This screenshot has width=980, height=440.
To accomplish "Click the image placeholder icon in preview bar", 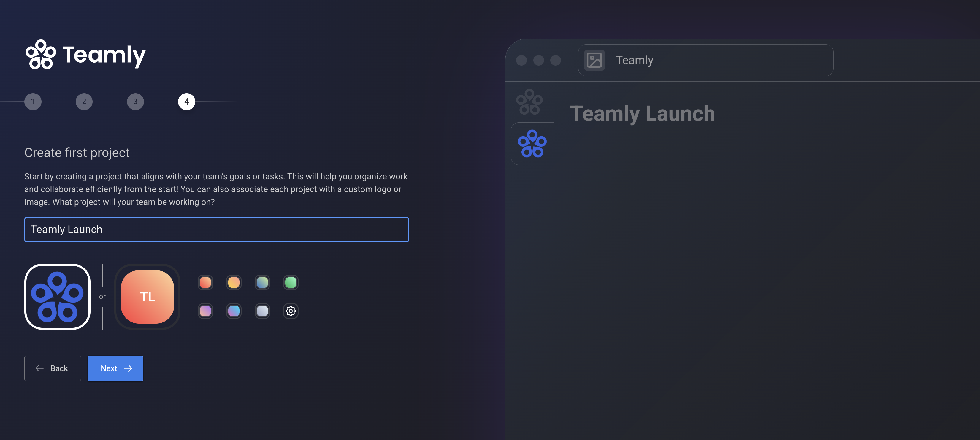I will click(594, 60).
